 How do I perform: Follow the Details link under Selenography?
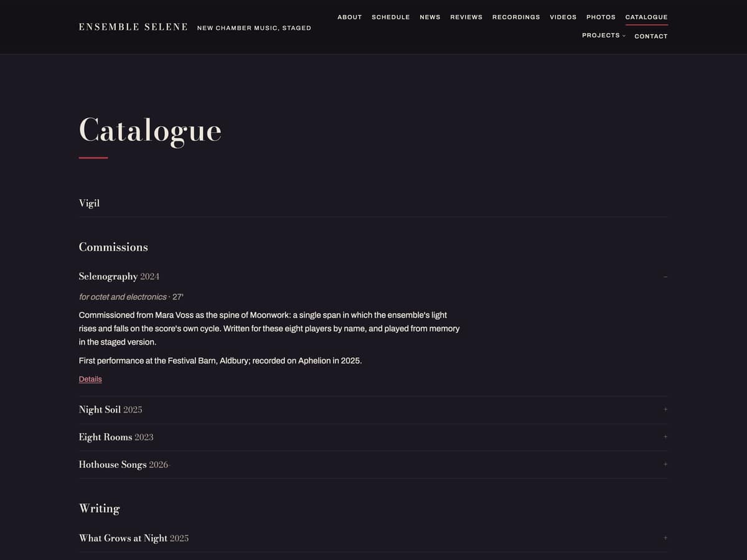coord(90,379)
